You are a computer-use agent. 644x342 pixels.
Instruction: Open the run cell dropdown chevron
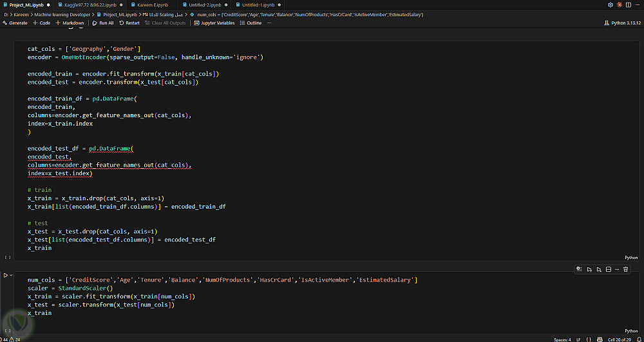pyautogui.click(x=11, y=275)
